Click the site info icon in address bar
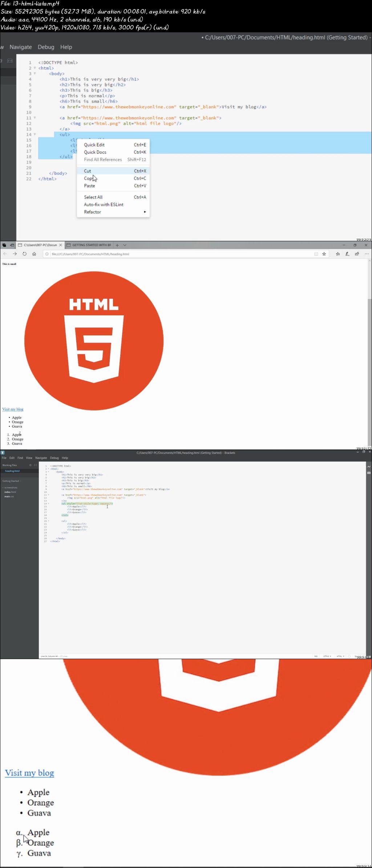The image size is (372, 868). click(x=47, y=254)
